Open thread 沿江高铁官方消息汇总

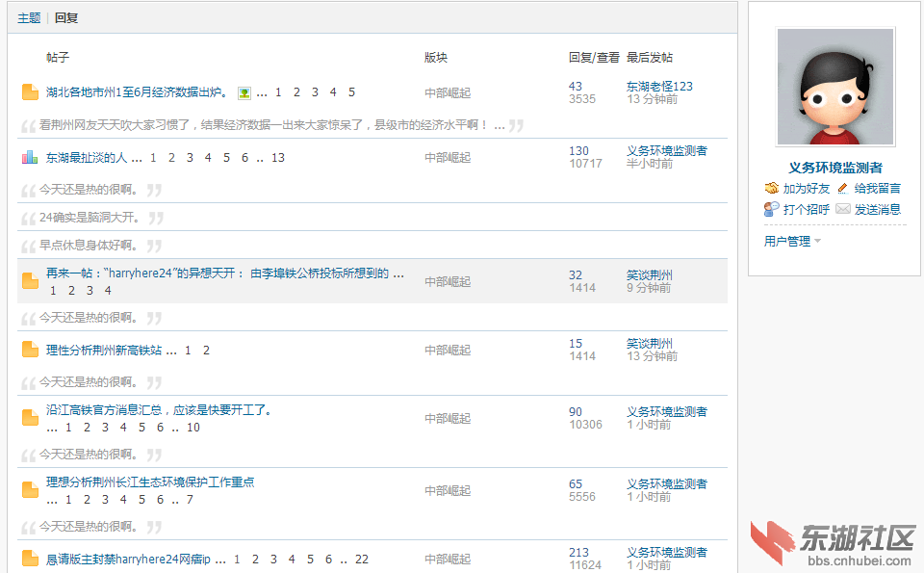click(159, 409)
